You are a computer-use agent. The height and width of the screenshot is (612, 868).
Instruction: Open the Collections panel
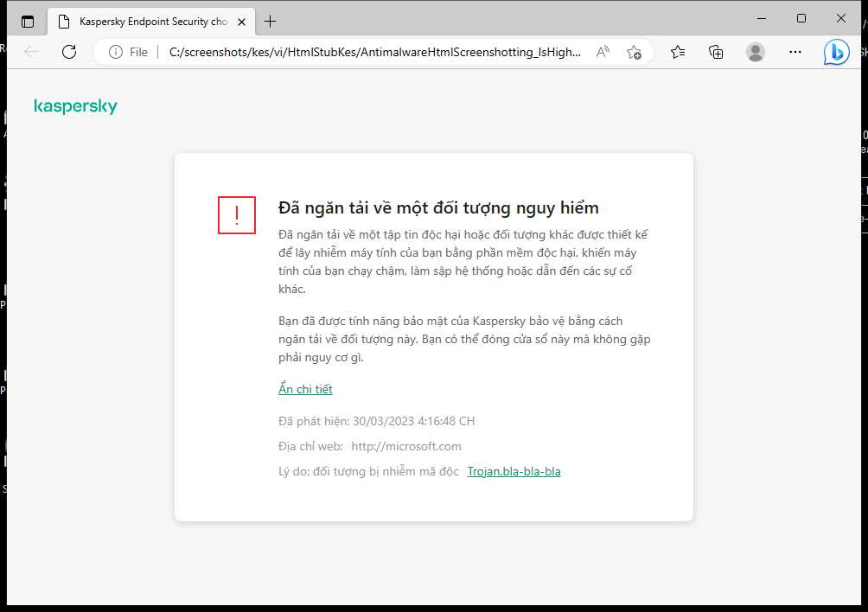716,52
